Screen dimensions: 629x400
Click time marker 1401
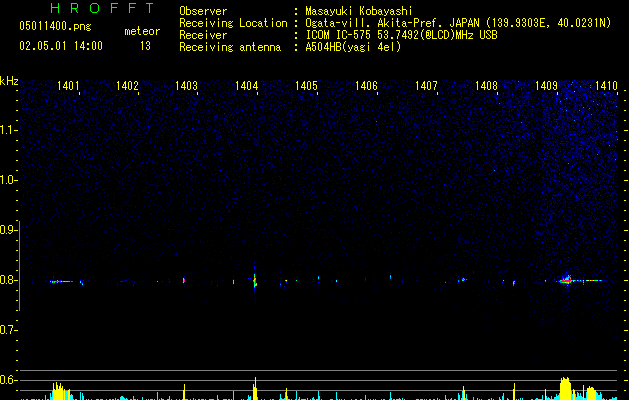pyautogui.click(x=68, y=86)
